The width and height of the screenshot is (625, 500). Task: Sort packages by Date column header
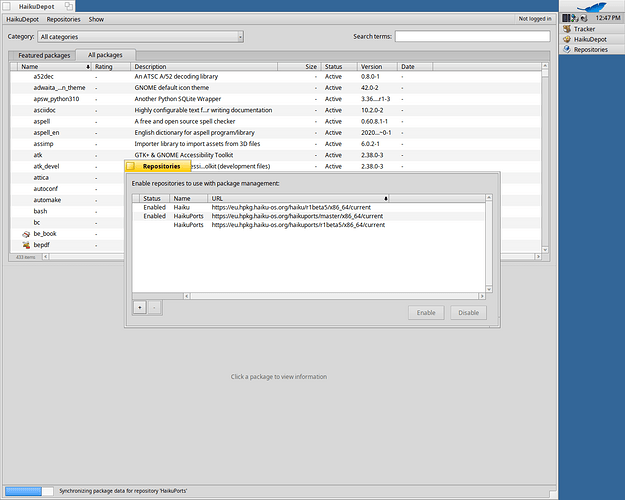pos(415,67)
